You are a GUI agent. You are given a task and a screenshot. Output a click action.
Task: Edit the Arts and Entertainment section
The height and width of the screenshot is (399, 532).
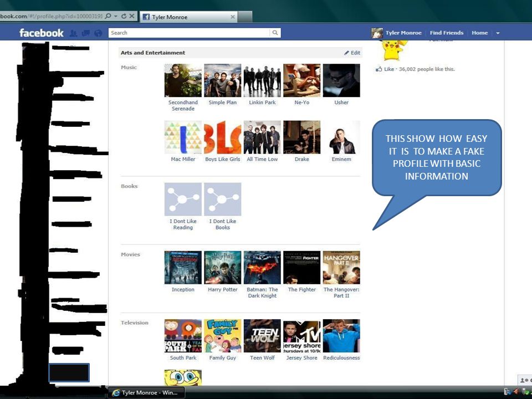[x=352, y=53]
